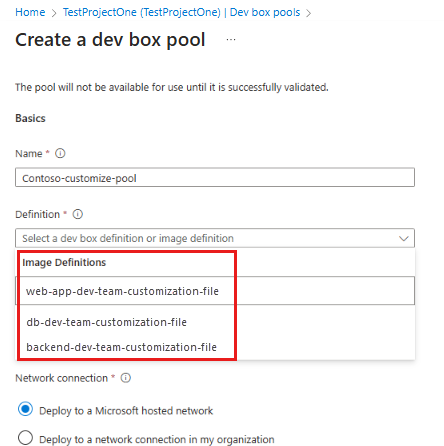Image resolution: width=444 pixels, height=446 pixels.
Task: Click the Network connection info icon
Action: (x=126, y=378)
